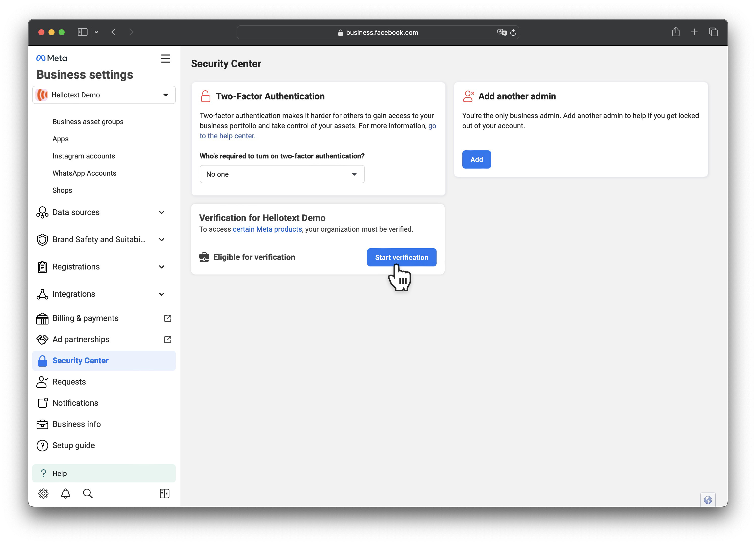Open 'certain Meta products' link

(x=267, y=229)
